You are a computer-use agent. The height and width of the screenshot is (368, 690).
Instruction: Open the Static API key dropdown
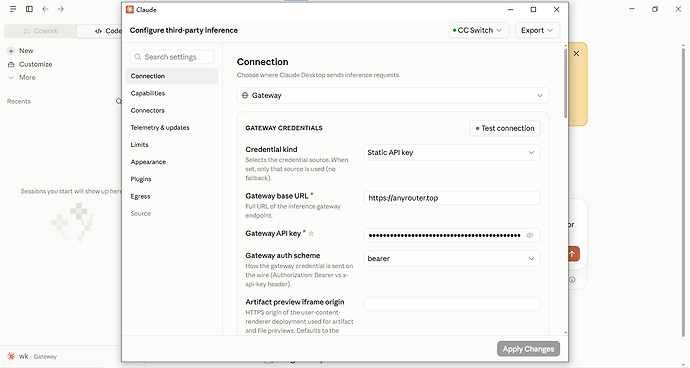451,153
